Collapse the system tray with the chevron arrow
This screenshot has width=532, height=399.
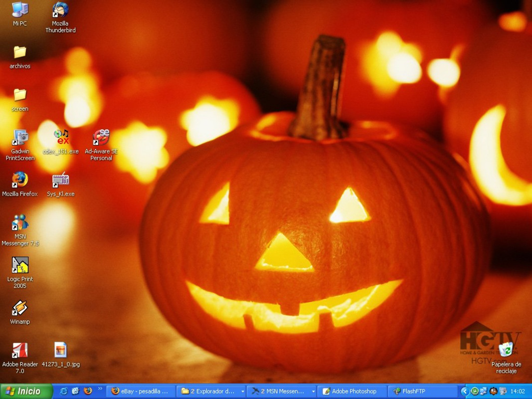[x=465, y=391]
